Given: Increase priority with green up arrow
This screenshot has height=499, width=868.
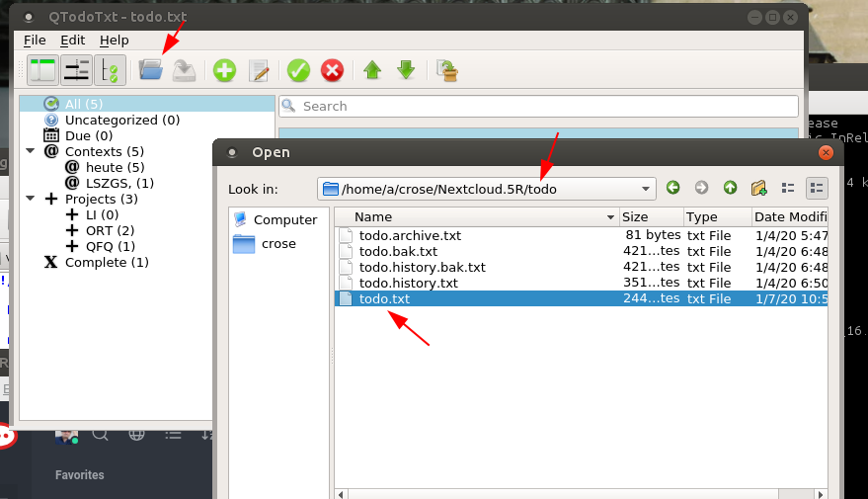Looking at the screenshot, I should [x=372, y=70].
